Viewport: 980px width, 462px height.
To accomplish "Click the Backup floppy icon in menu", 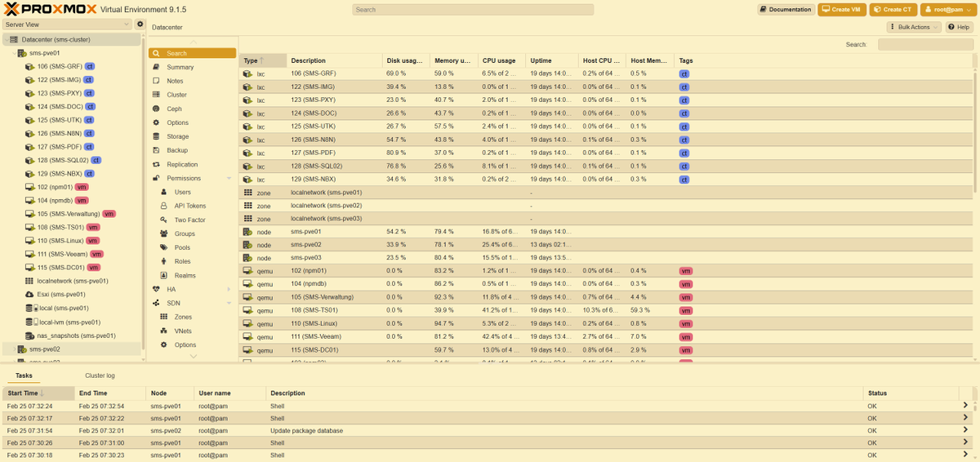I will point(156,150).
